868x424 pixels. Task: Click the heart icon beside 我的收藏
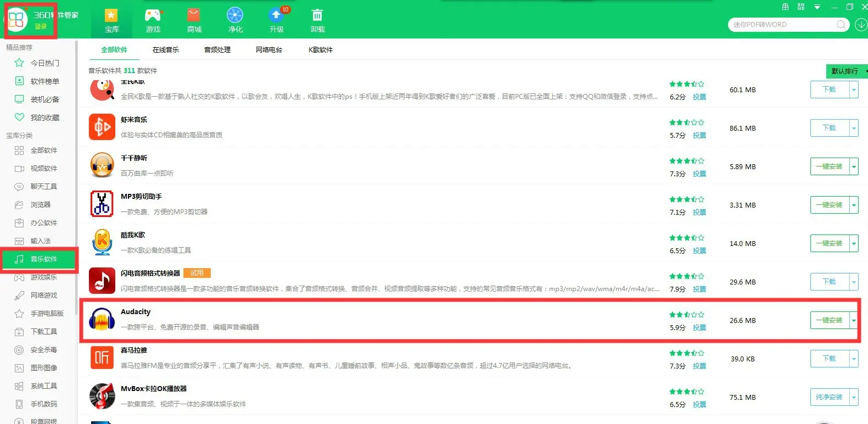coord(19,117)
